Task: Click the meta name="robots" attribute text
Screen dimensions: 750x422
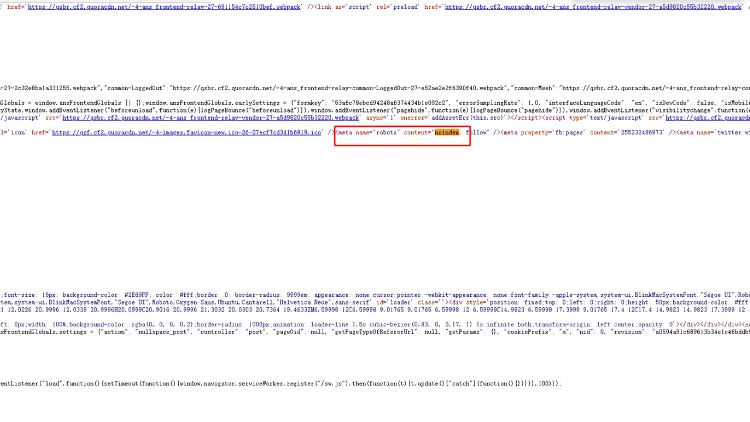Action: [376, 133]
